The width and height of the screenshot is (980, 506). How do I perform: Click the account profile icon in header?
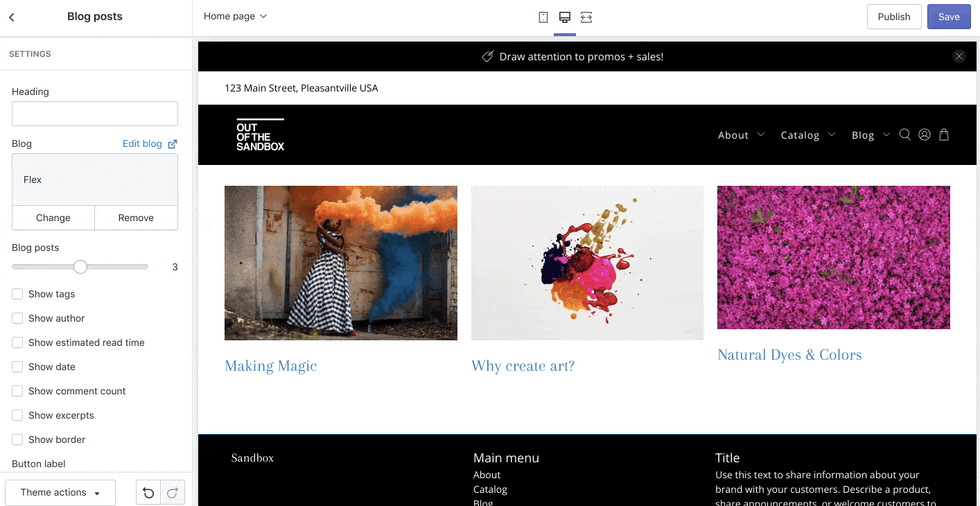pyautogui.click(x=925, y=134)
